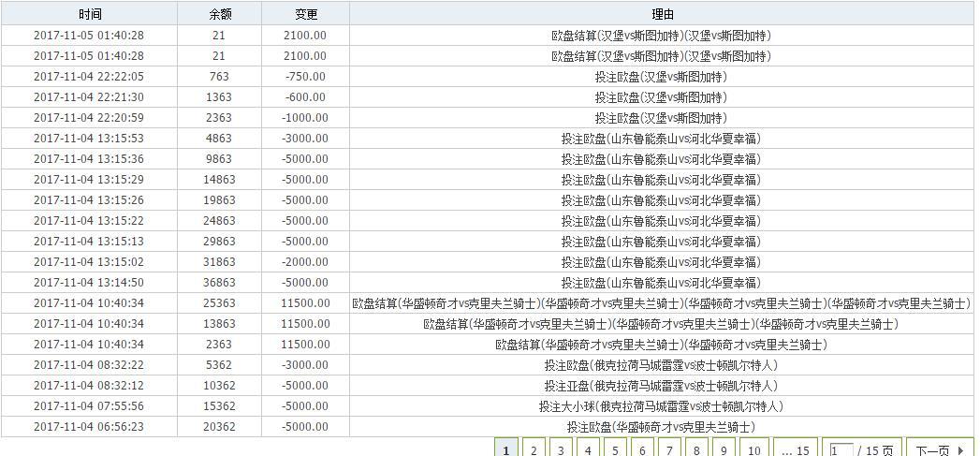Click 山东鲁能泰山 reason in the 36863 row

[661, 283]
